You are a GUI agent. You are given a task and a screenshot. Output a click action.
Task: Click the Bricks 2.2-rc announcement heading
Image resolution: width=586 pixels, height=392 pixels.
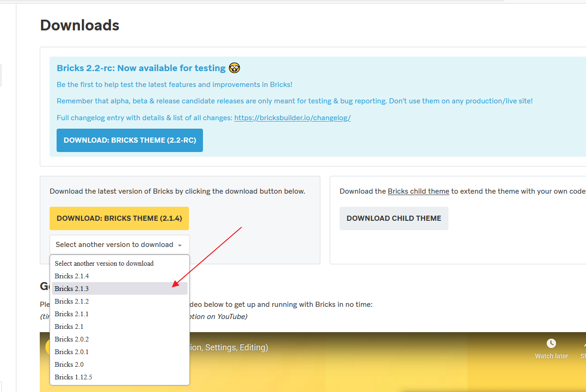[141, 68]
